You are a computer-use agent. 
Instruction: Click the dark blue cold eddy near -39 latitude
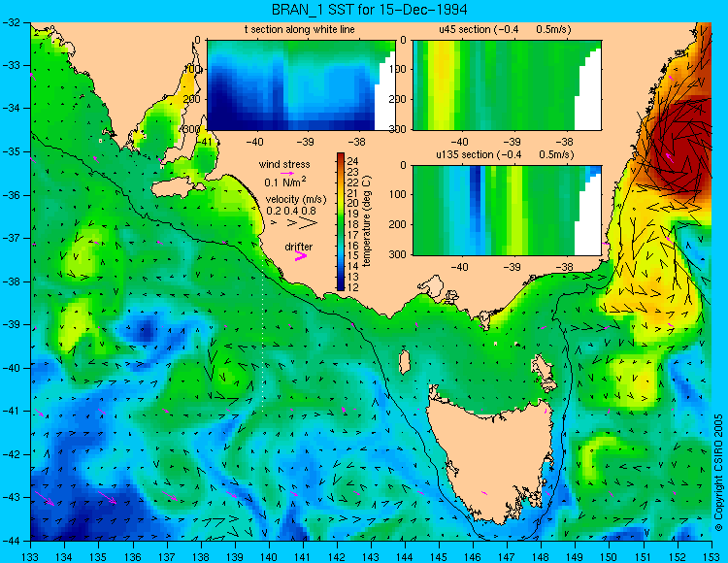coord(146,331)
